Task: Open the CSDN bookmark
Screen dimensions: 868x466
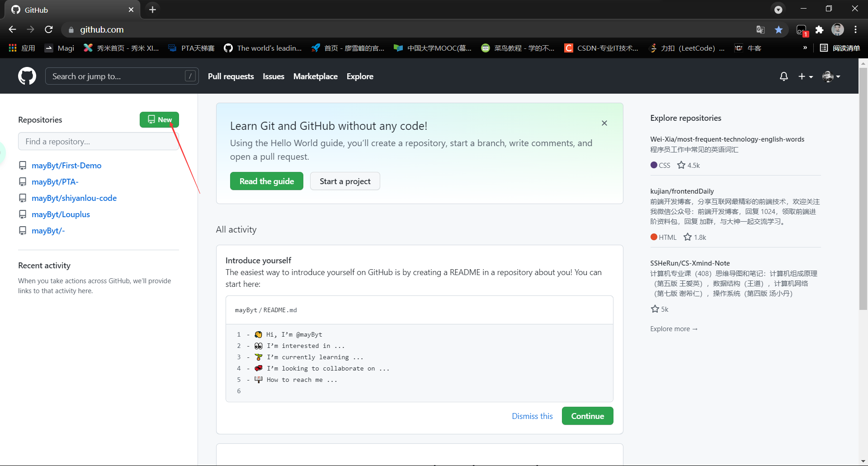Action: point(601,48)
